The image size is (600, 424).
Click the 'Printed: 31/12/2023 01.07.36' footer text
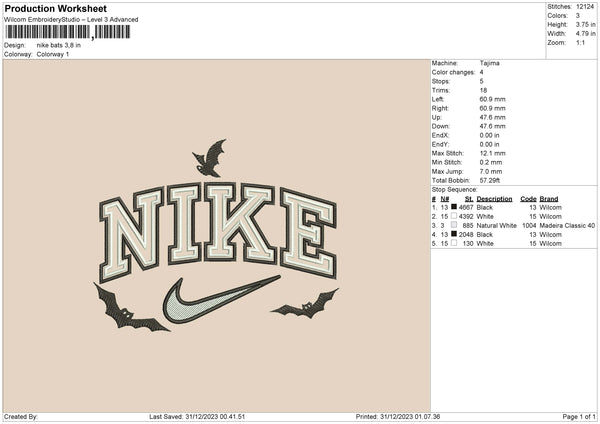pyautogui.click(x=398, y=417)
